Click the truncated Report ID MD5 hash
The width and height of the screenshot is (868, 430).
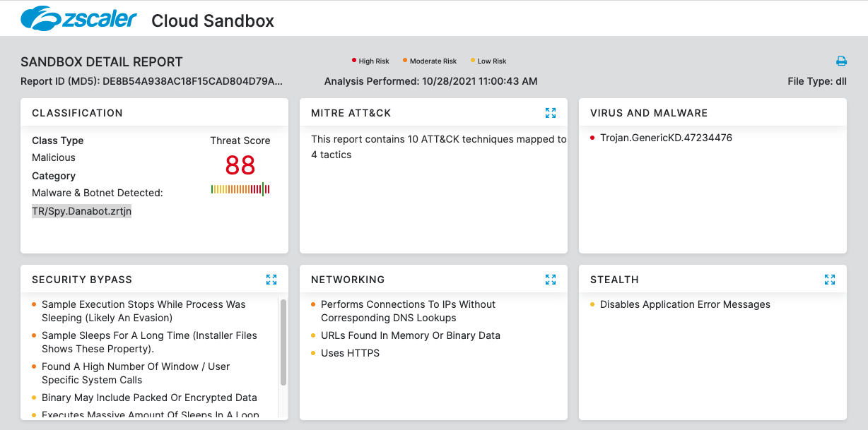192,81
